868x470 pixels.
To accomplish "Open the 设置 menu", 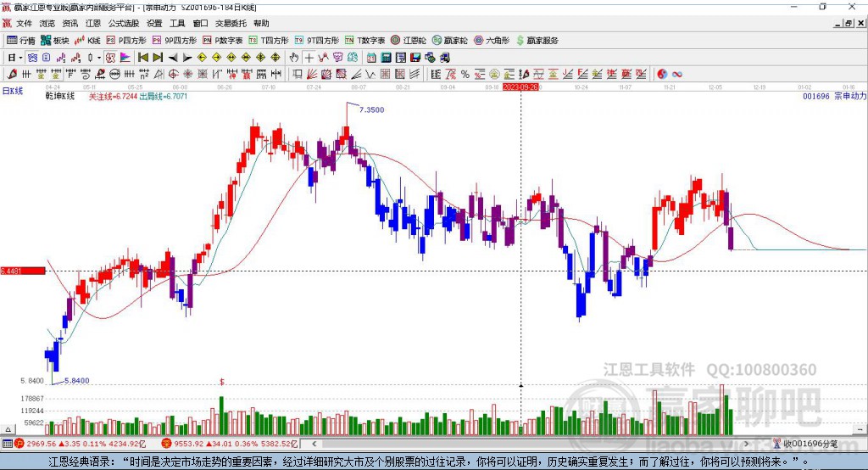I will 154,23.
